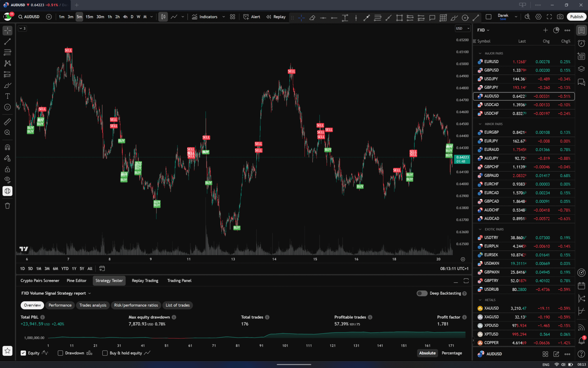The image size is (588, 368).
Task: Switch to the Performance tab
Action: pyautogui.click(x=60, y=305)
